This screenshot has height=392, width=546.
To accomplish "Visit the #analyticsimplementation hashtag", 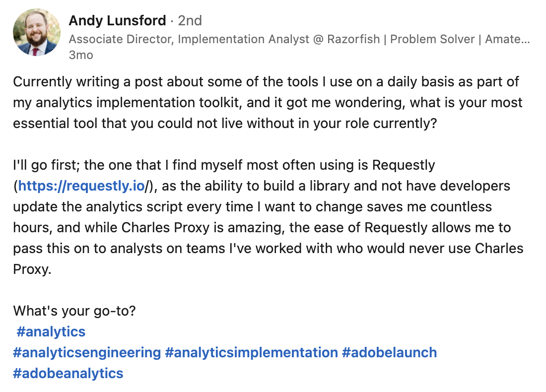I will pyautogui.click(x=252, y=353).
